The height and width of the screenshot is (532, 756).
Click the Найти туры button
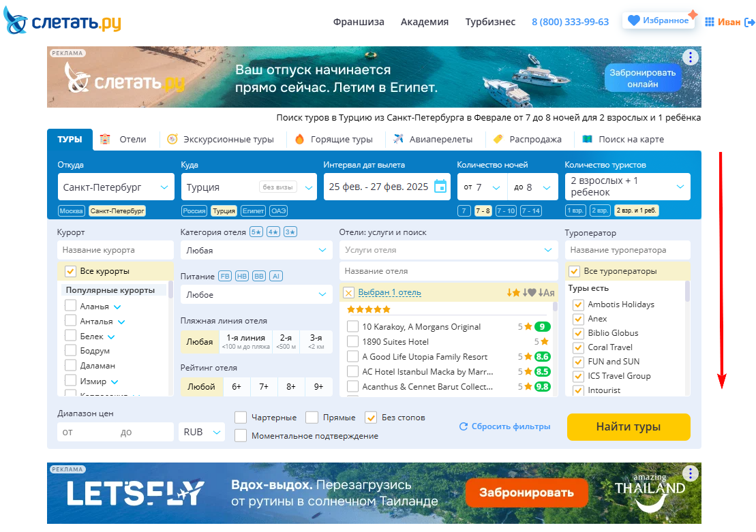coord(629,427)
